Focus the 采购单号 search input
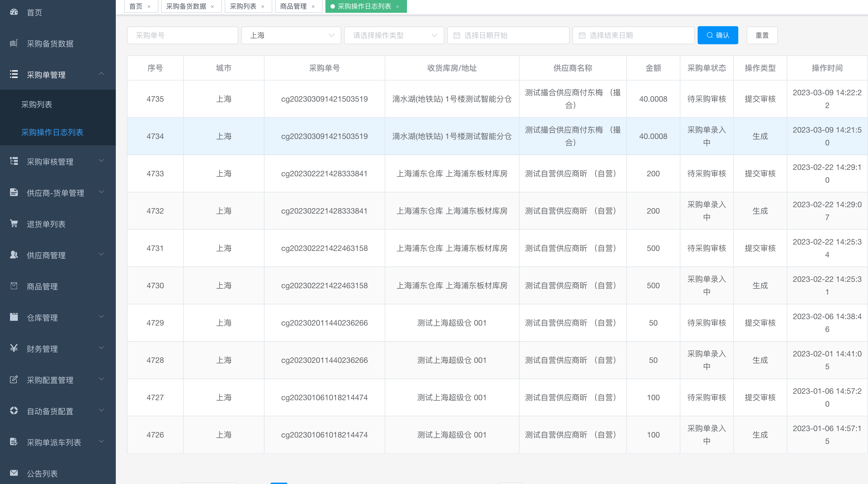 coord(182,35)
